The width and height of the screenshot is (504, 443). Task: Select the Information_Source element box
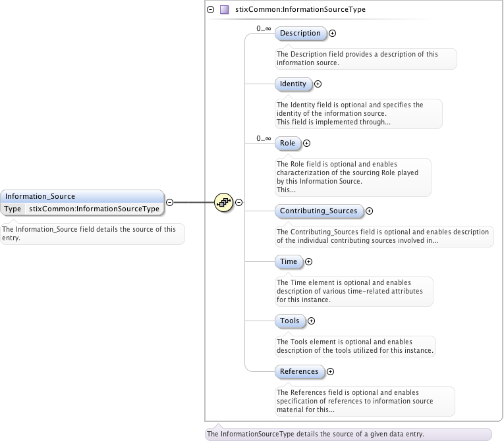[x=82, y=196]
